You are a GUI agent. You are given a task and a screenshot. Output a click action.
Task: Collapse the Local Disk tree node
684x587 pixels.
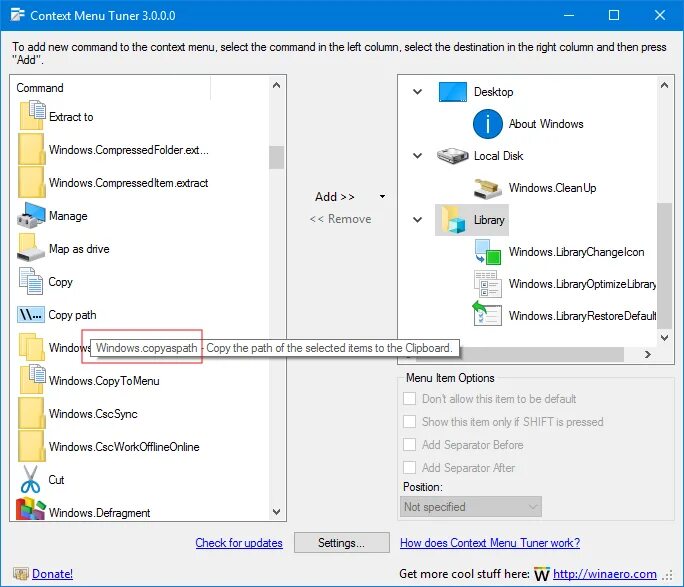pyautogui.click(x=417, y=156)
